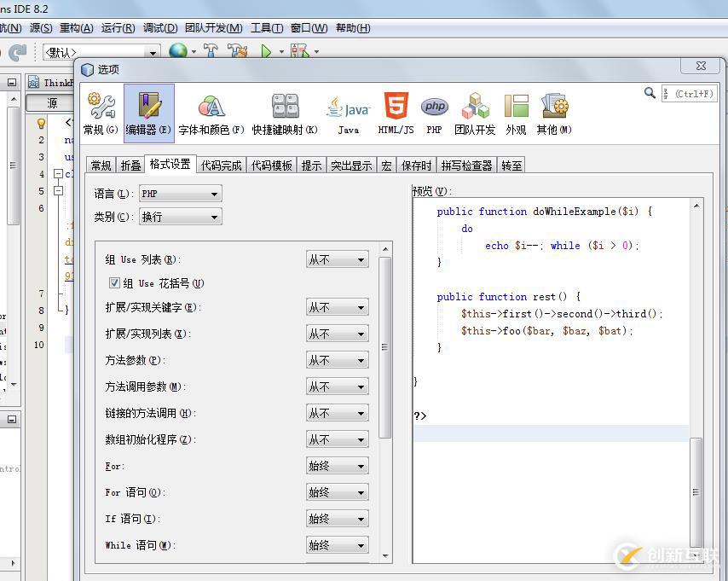Minimize the lower-left navigator panel
The image size is (728, 581).
pos(12,420)
